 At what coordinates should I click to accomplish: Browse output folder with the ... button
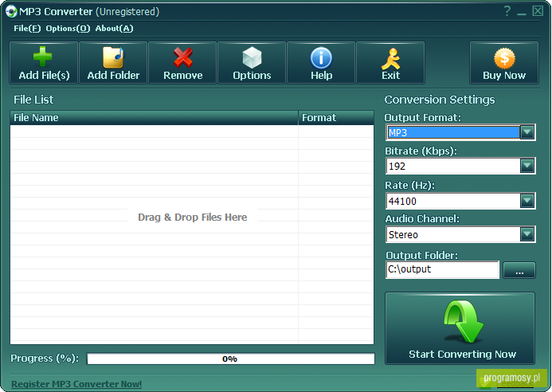click(519, 270)
